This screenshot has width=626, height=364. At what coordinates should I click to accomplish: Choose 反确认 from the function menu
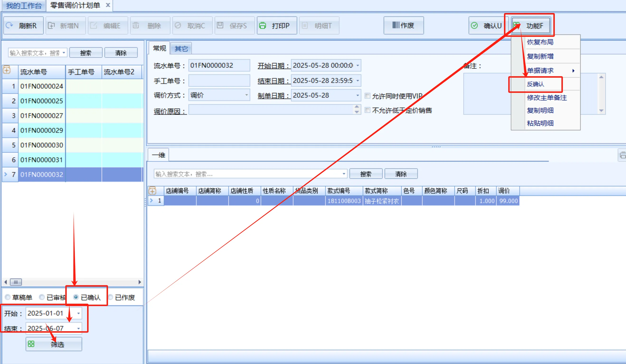coord(536,84)
